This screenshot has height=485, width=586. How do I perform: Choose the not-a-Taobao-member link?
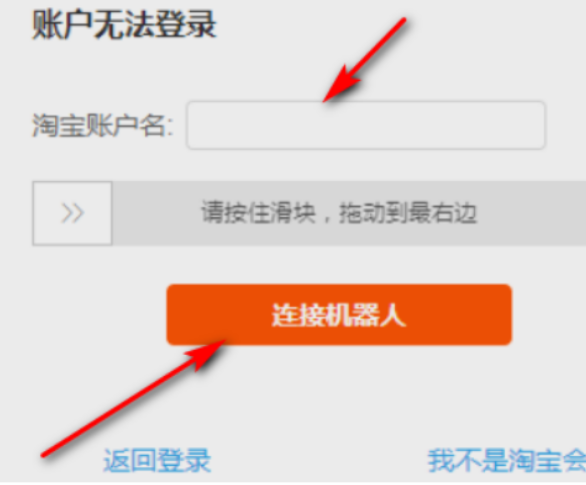click(x=507, y=460)
